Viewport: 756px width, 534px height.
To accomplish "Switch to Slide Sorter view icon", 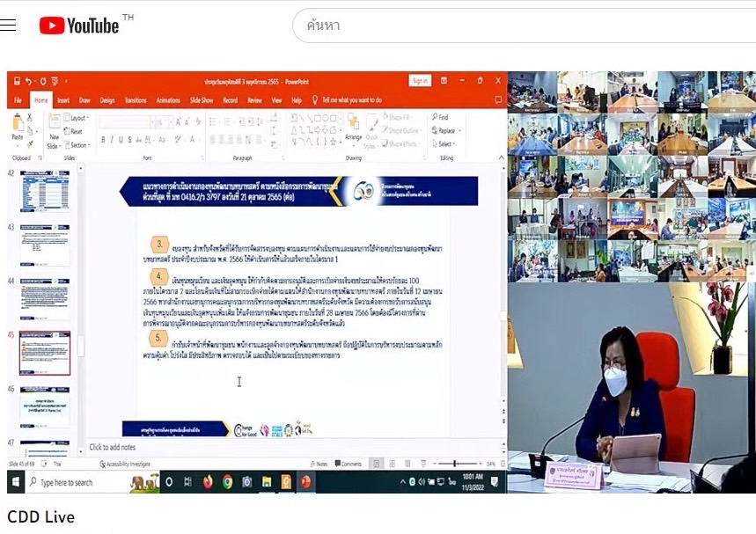I will point(392,464).
